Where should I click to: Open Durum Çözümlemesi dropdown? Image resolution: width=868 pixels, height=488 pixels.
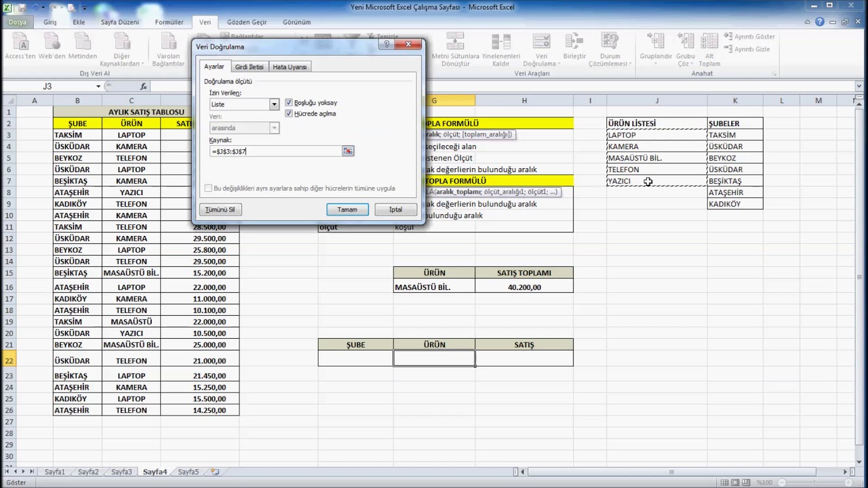[610, 50]
